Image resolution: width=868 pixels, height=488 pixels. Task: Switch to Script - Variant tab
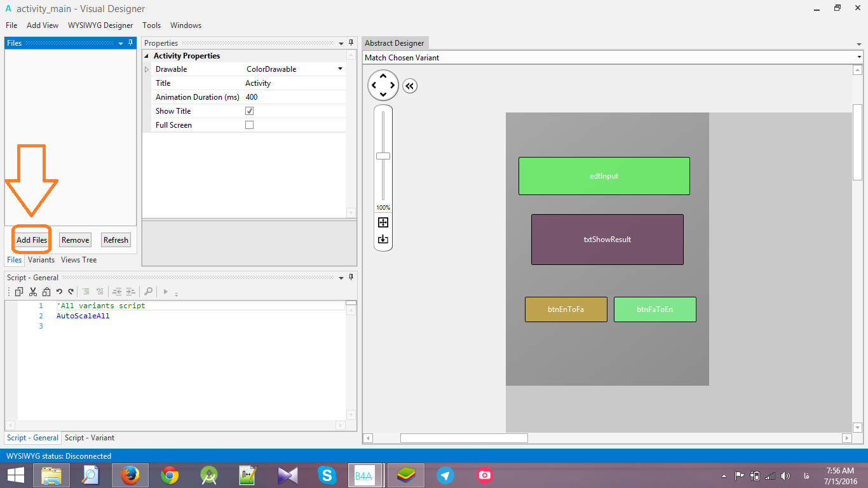tap(90, 438)
